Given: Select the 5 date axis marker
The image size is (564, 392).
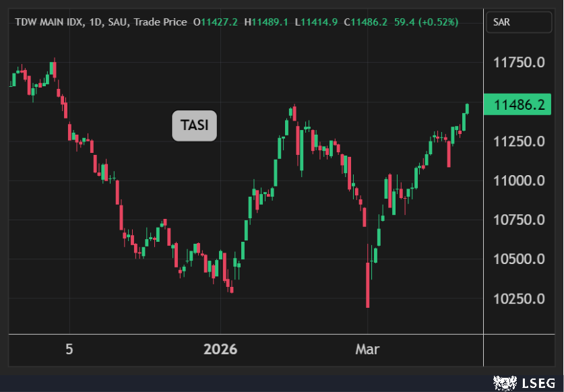Looking at the screenshot, I should tap(69, 350).
